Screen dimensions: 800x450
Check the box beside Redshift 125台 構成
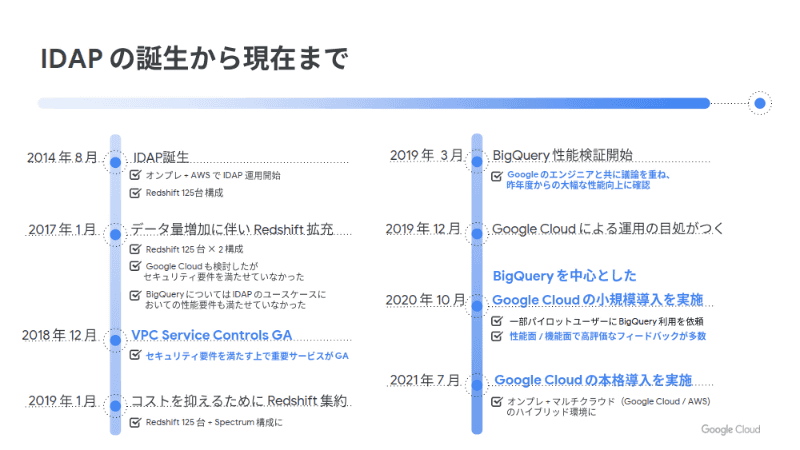135,193
